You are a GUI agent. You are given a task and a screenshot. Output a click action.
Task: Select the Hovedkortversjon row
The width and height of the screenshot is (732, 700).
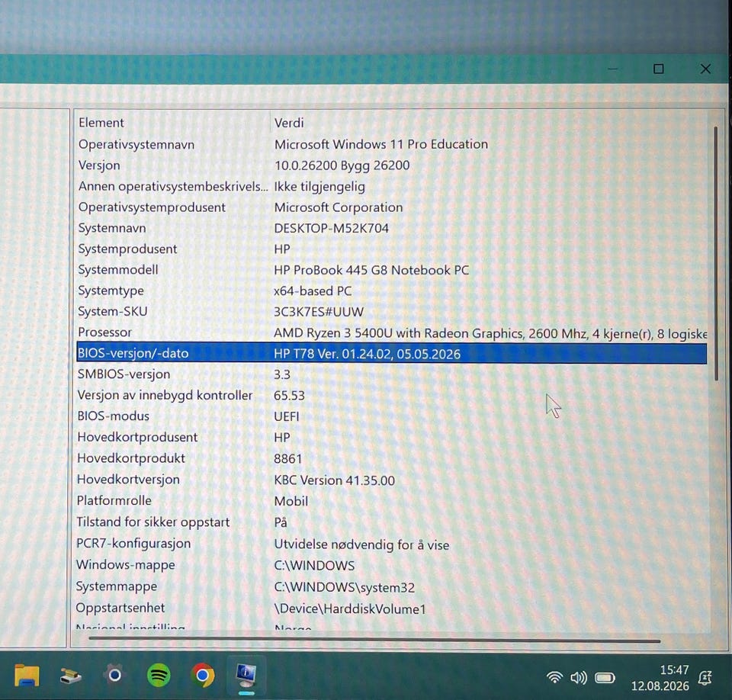pos(392,480)
